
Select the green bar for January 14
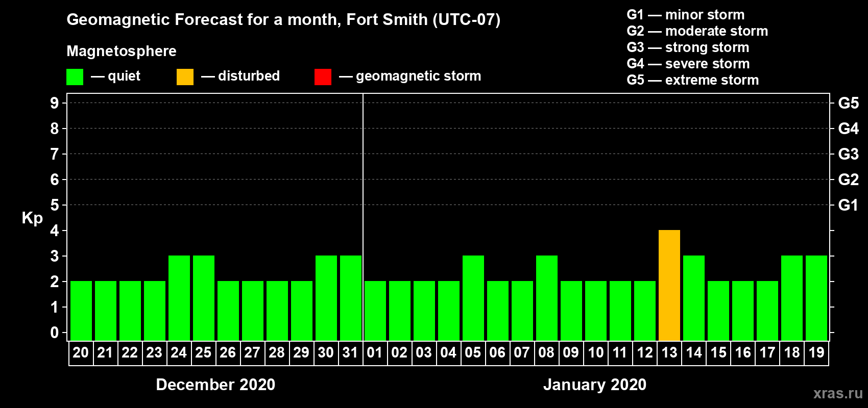pyautogui.click(x=694, y=298)
